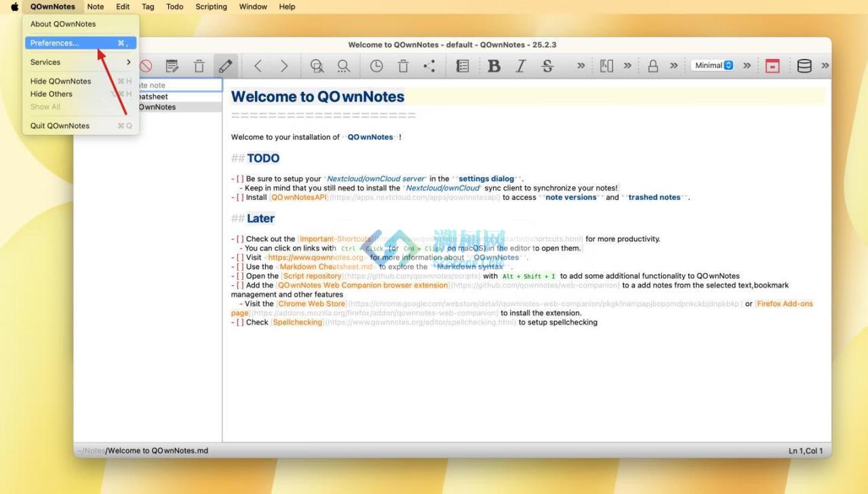Image resolution: width=868 pixels, height=494 pixels.
Task: Expand the formatting toolbar overflow chevron after strikethrough
Action: [581, 66]
